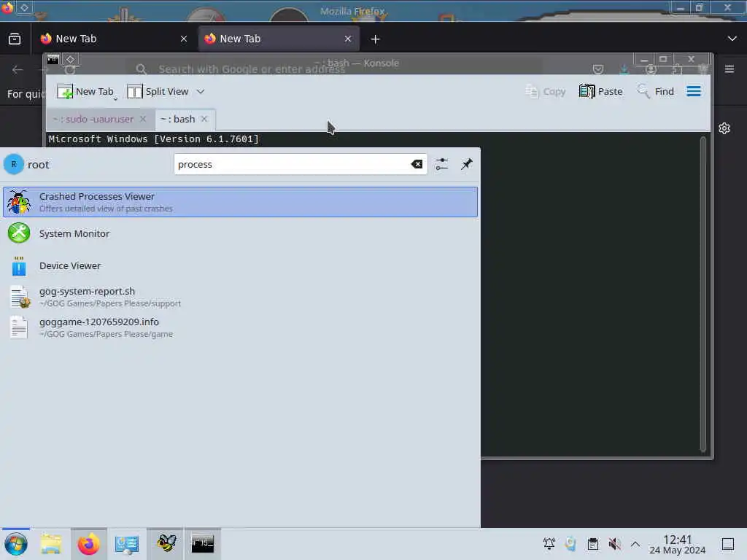
Task: Open clock showing 12:41
Action: (678, 544)
